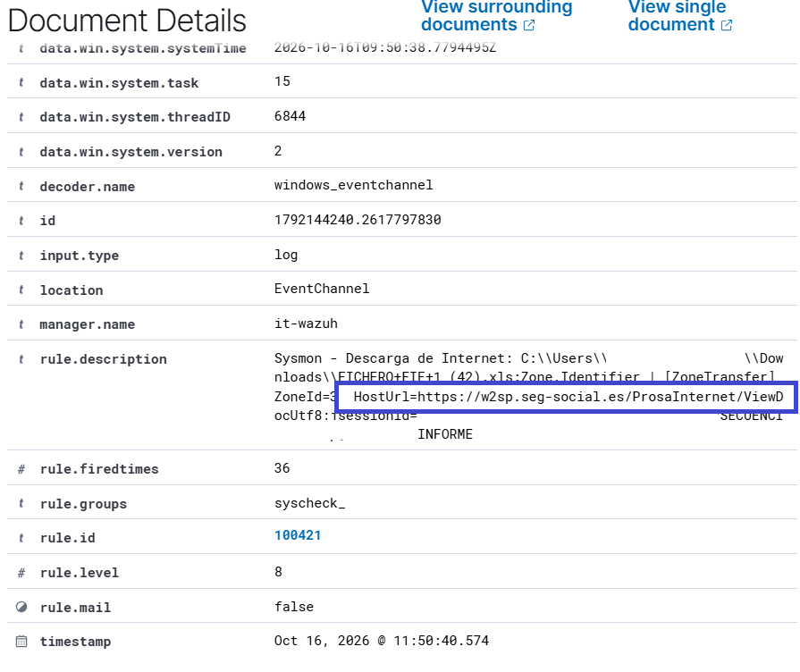Click the text type icon for data.win.system.threadID
Screen dimensions: 800x672
[x=21, y=117]
